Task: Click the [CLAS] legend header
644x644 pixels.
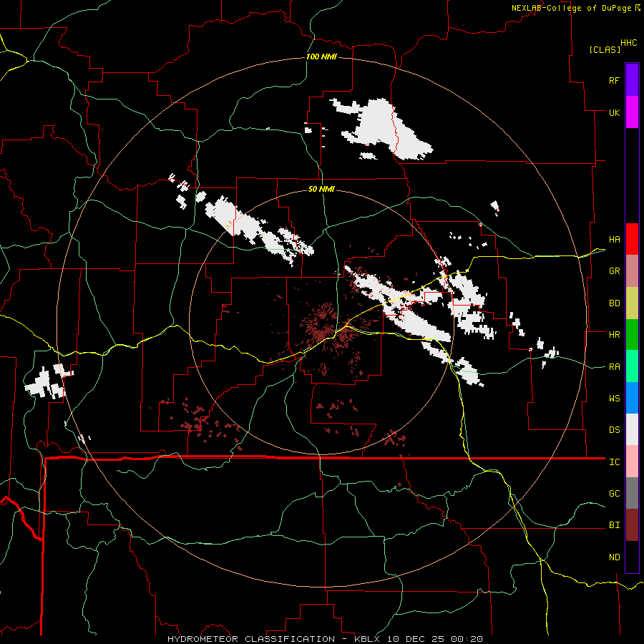Action: tap(605, 49)
